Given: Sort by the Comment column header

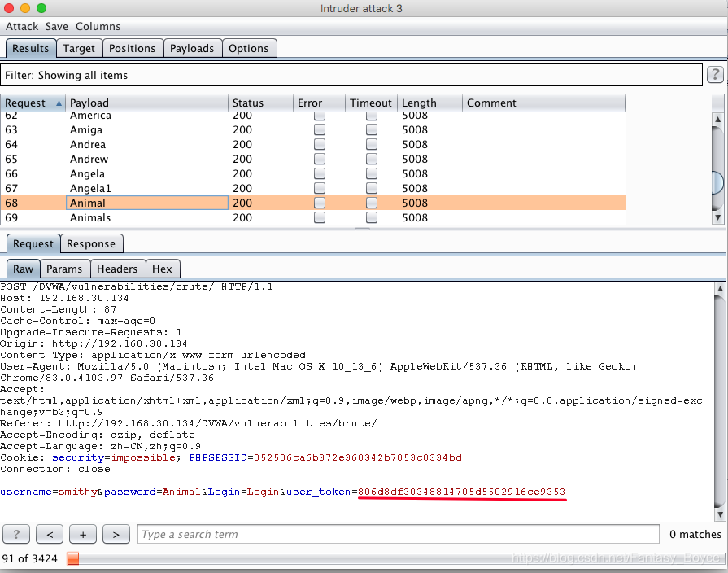Looking at the screenshot, I should [x=543, y=103].
